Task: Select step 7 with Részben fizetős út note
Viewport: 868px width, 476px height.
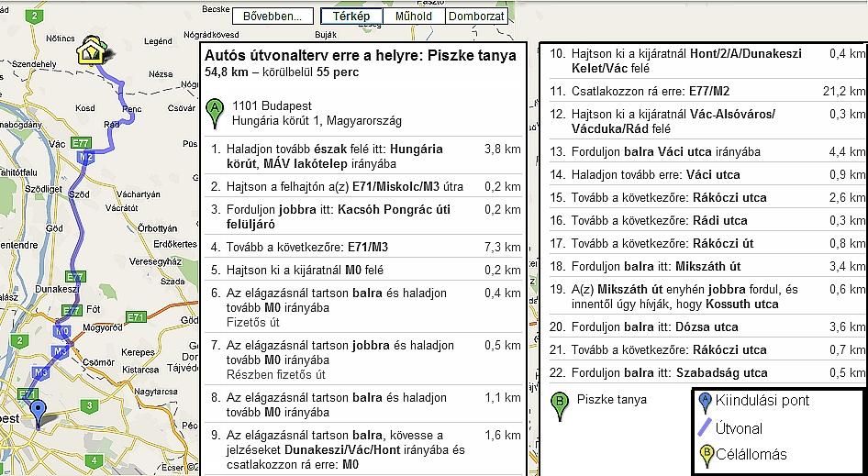Action: pos(363,360)
